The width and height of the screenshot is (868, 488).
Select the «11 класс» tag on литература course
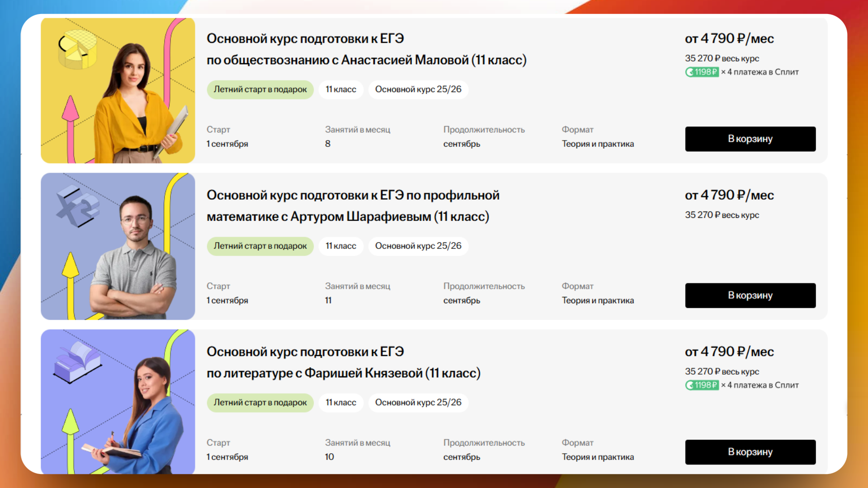click(x=341, y=402)
